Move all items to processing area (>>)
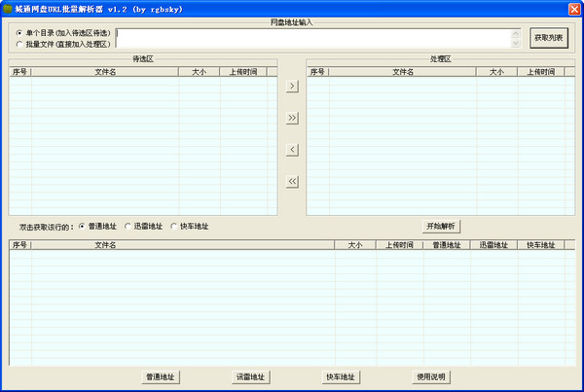 pyautogui.click(x=292, y=118)
